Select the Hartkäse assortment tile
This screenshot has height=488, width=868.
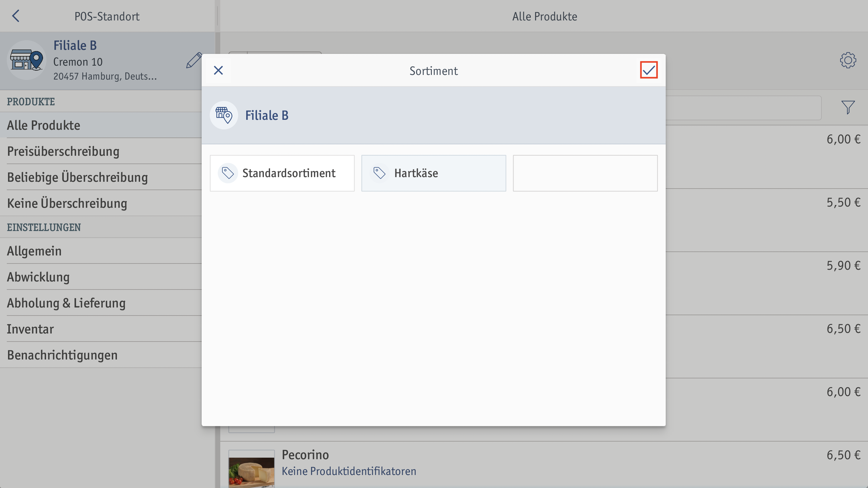433,173
